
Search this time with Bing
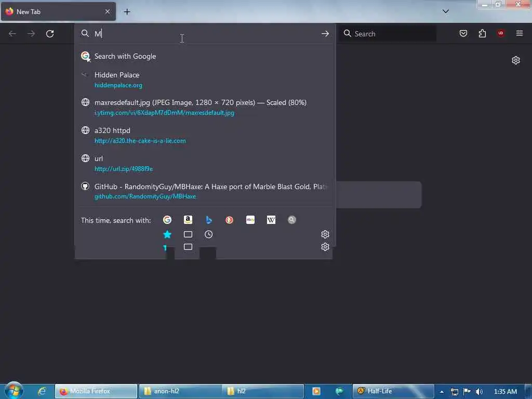209,220
